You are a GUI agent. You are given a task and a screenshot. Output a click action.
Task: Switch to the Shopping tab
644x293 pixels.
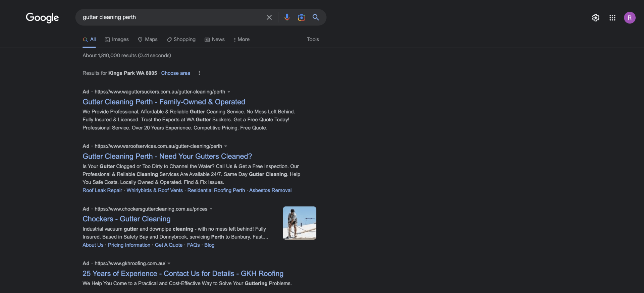181,40
